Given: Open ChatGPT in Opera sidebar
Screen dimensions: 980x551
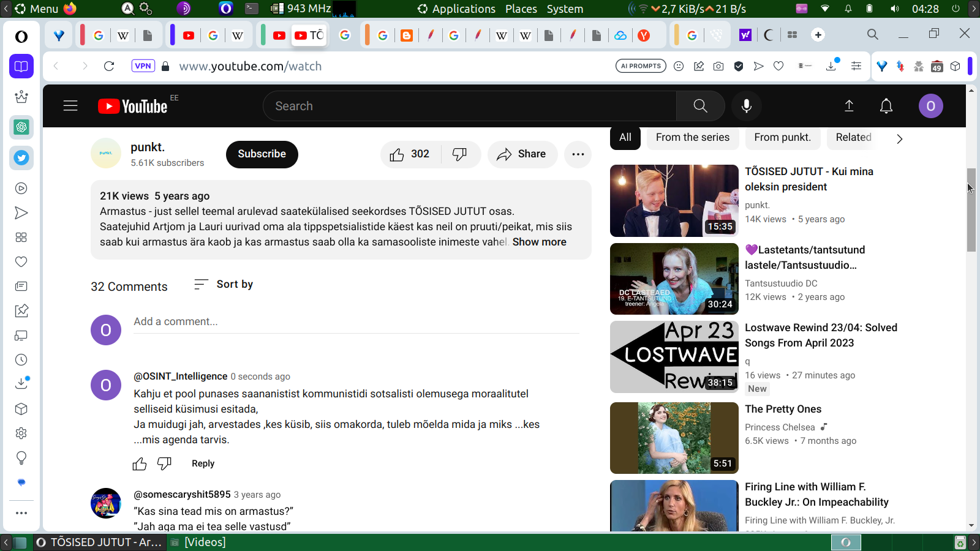Looking at the screenshot, I should tap(21, 127).
